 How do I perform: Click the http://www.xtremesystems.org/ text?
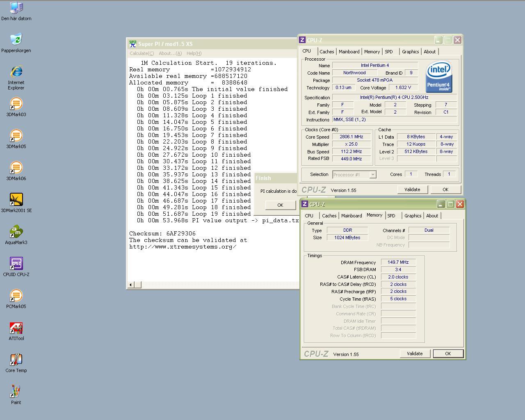click(x=183, y=247)
